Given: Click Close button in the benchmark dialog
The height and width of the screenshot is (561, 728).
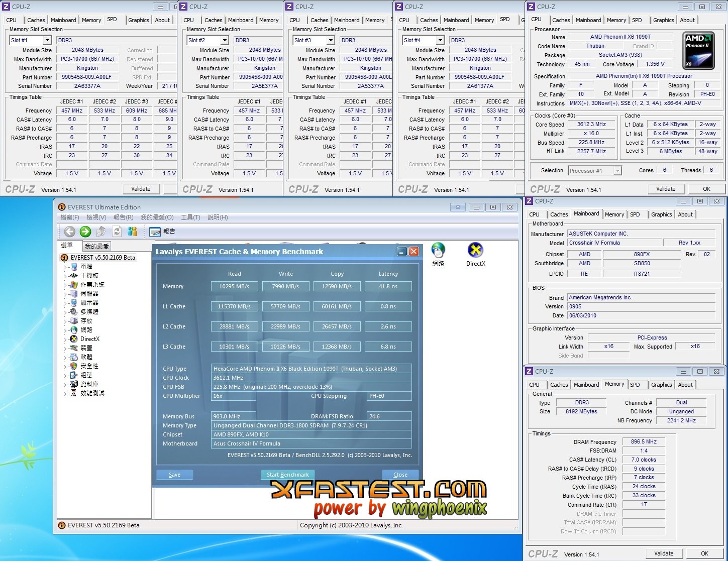Looking at the screenshot, I should [x=400, y=475].
